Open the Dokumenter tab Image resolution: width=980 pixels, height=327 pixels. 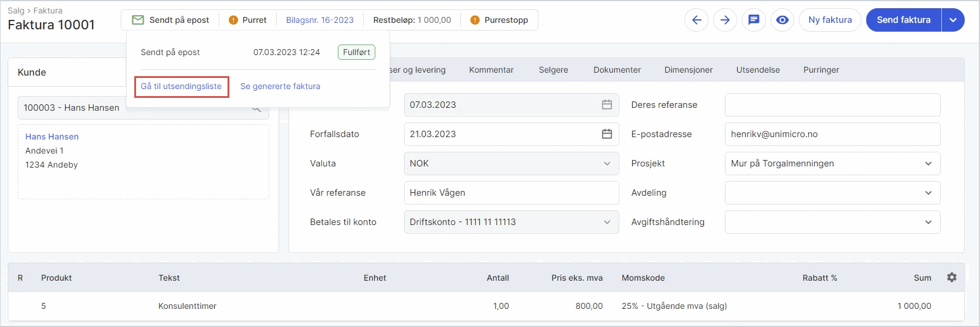pyautogui.click(x=617, y=70)
